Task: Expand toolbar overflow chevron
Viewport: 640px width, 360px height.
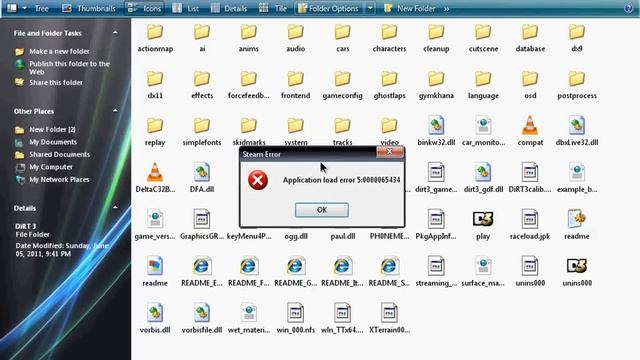Action: click(x=447, y=9)
